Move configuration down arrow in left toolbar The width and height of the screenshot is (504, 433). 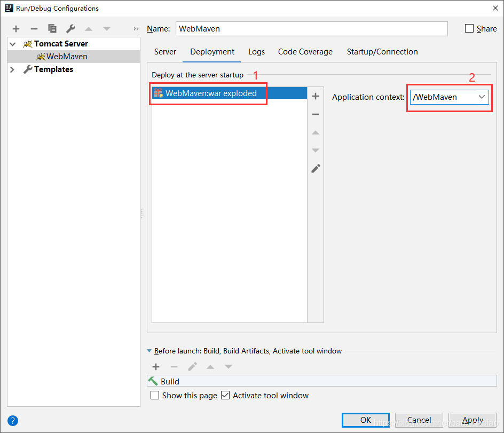pyautogui.click(x=107, y=29)
